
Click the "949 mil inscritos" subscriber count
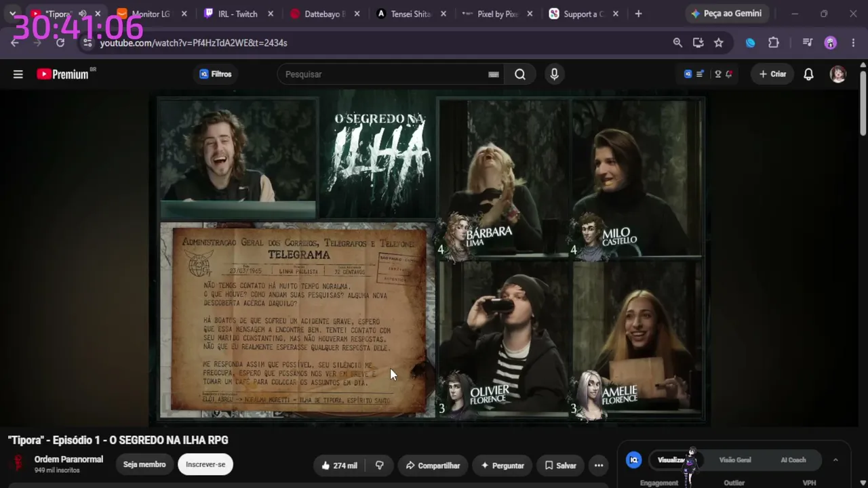tap(57, 470)
